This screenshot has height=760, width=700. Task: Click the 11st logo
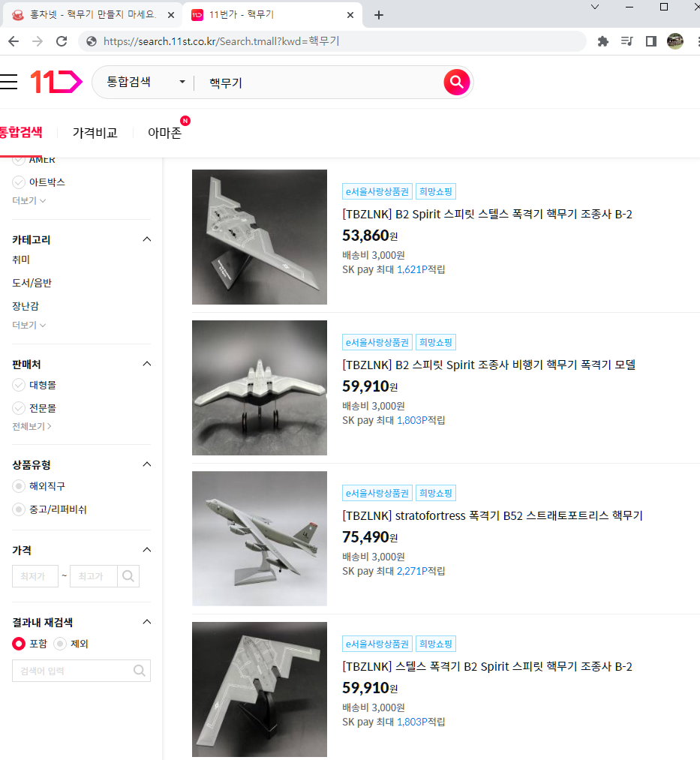(x=56, y=82)
